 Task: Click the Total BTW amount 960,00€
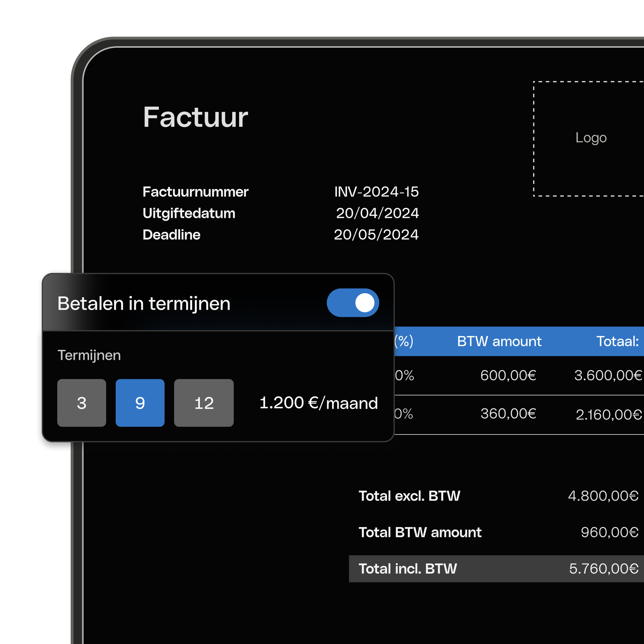click(x=609, y=532)
